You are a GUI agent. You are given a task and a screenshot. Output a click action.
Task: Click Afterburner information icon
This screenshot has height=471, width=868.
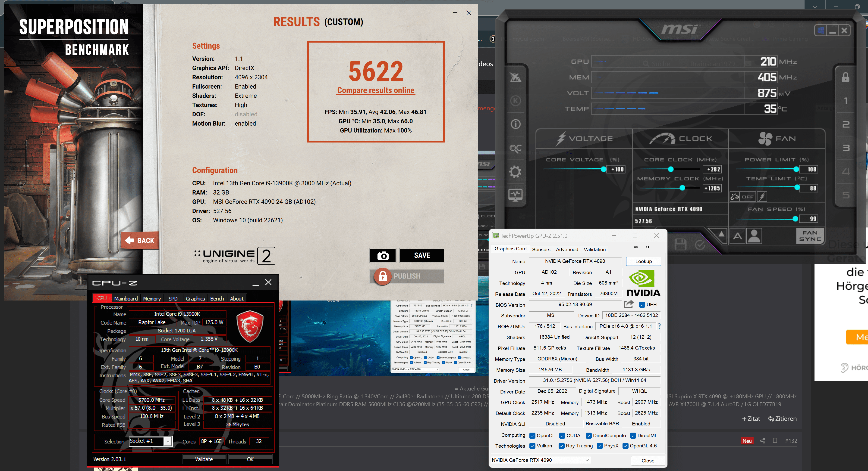[x=515, y=124]
